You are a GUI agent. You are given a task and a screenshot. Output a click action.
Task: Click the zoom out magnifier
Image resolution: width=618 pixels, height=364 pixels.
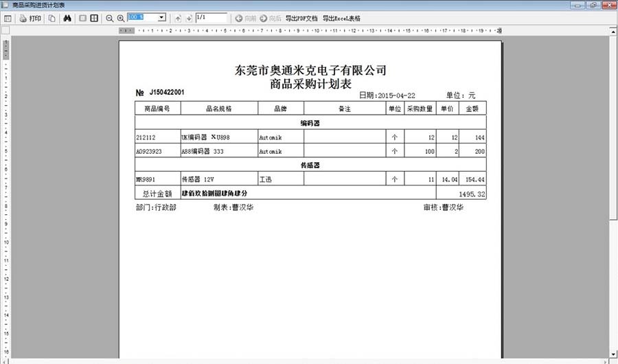point(110,19)
